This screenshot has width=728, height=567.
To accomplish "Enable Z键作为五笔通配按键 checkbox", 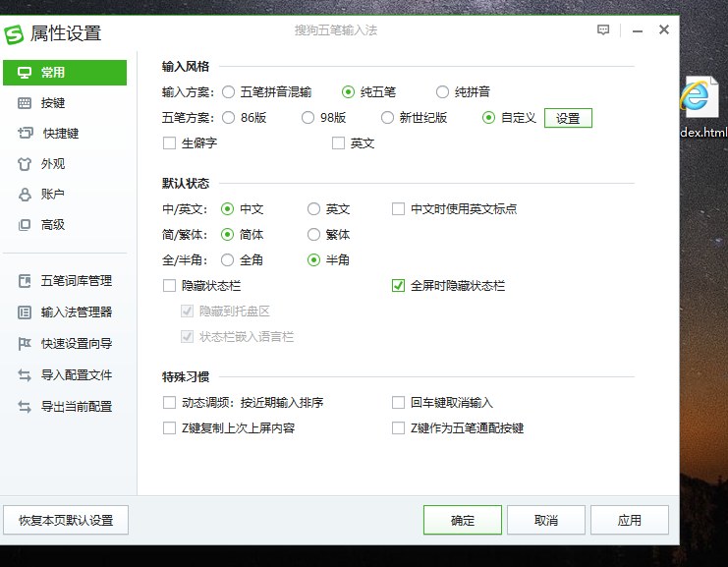I will click(x=398, y=427).
